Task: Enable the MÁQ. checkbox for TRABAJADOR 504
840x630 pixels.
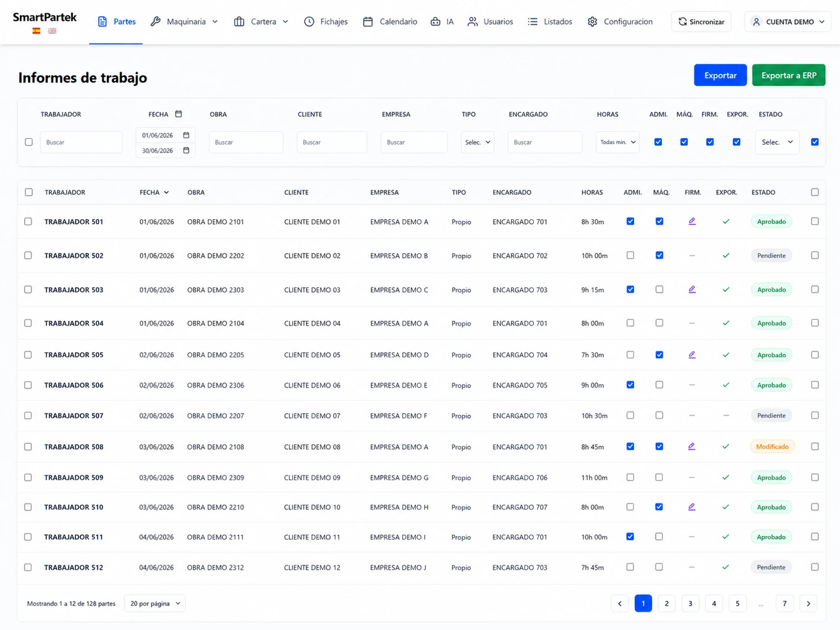Action: (x=659, y=323)
